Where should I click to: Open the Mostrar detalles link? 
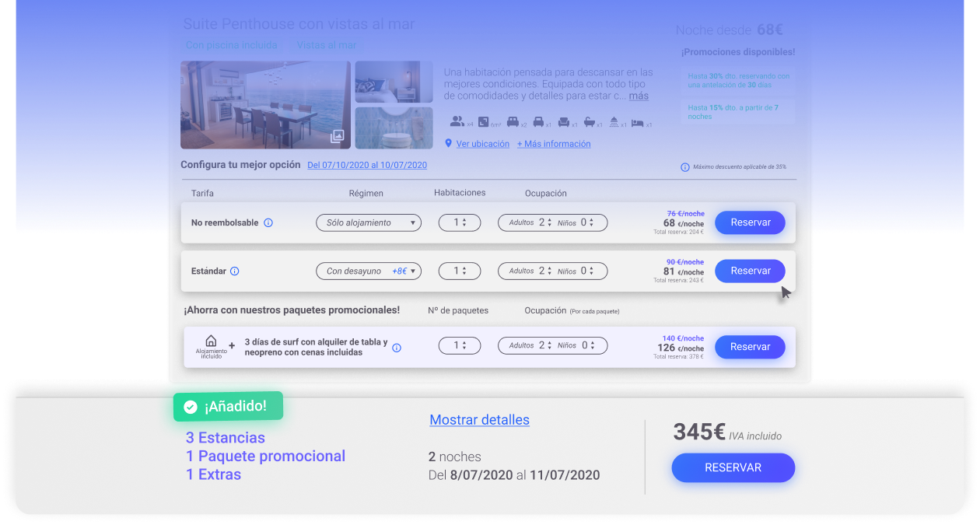tap(479, 420)
